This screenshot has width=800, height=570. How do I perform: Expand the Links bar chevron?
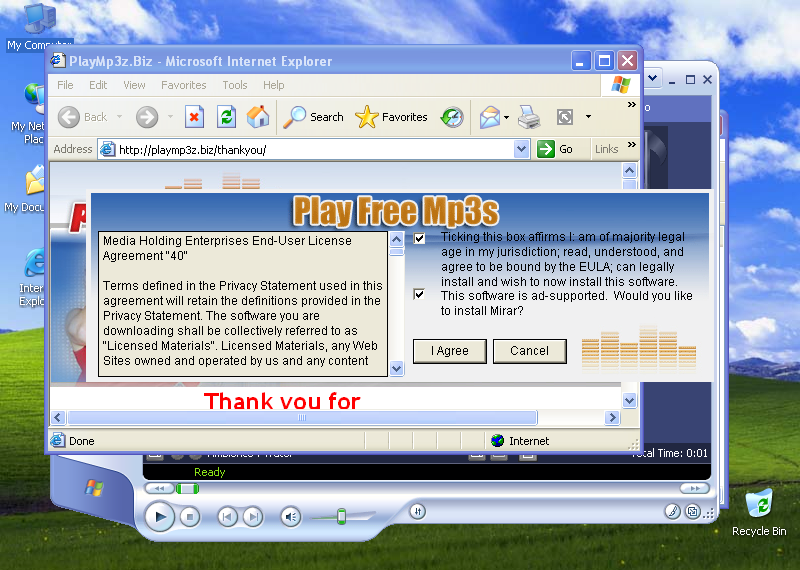point(632,144)
